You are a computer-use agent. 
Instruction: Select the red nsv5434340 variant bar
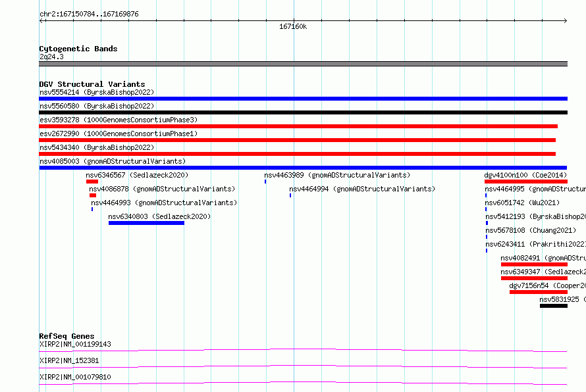[x=297, y=154]
